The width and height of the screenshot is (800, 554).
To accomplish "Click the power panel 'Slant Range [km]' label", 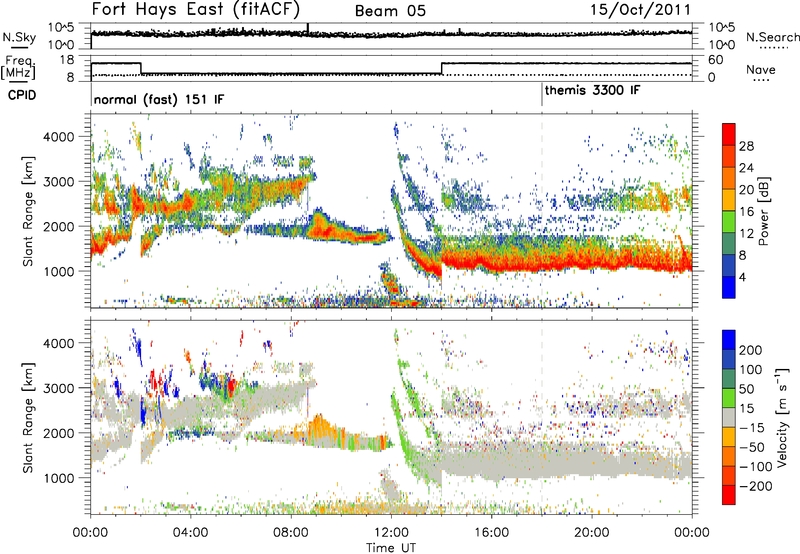I will [28, 211].
